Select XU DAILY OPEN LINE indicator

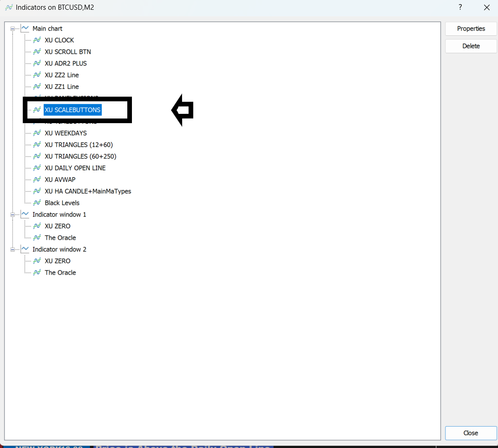[x=75, y=168]
